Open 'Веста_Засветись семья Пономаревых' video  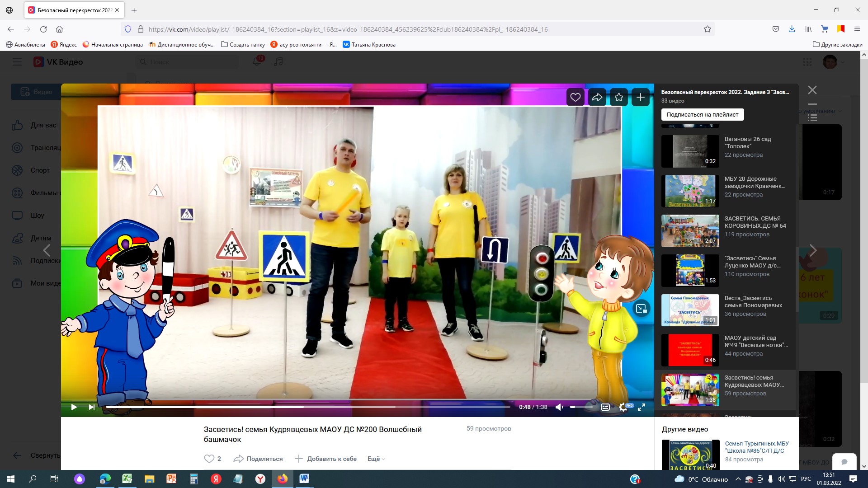(x=726, y=310)
